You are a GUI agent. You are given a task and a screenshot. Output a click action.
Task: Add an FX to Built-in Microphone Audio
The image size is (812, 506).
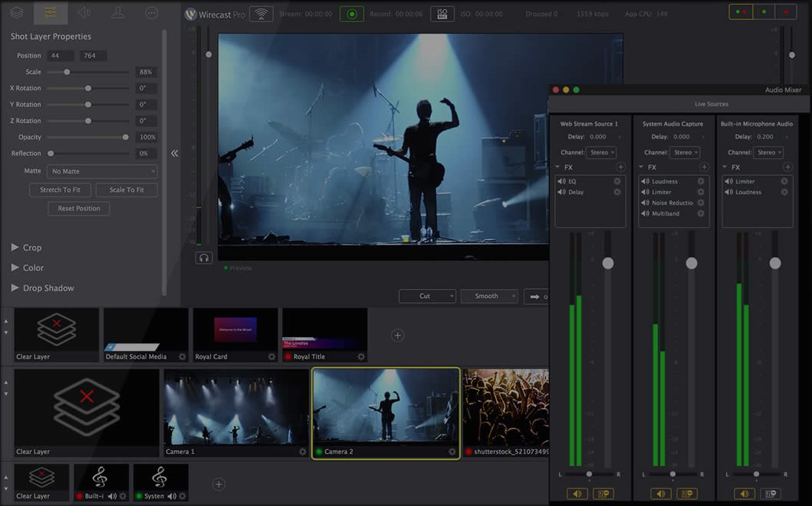pyautogui.click(x=788, y=167)
